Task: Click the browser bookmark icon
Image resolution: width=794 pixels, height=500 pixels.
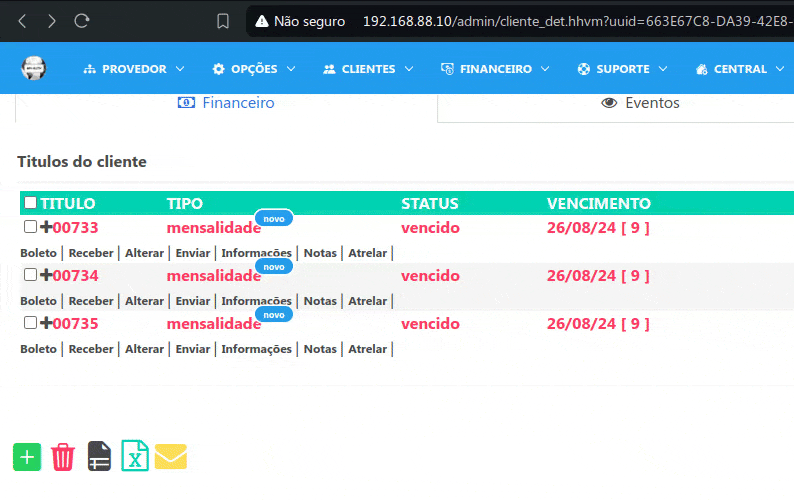Action: (223, 21)
